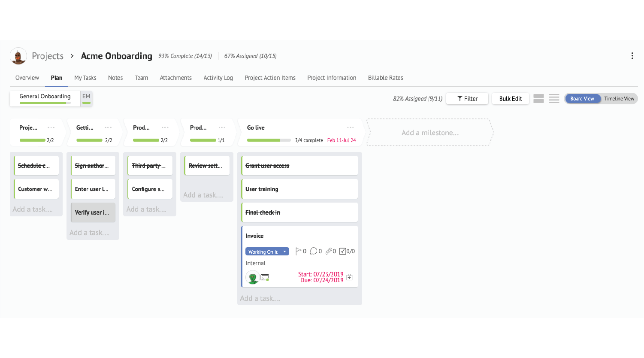
Task: Switch to list rows layout icon
Action: [x=554, y=99]
